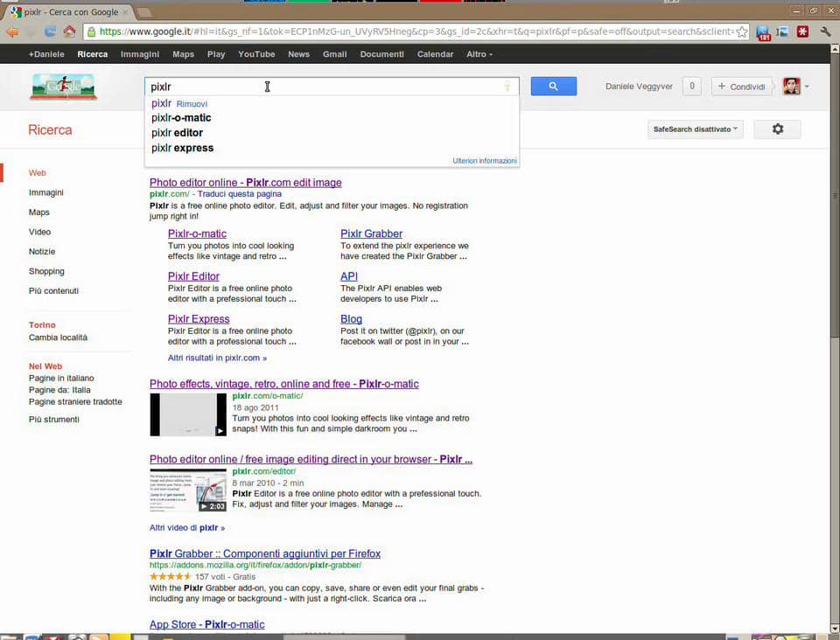
Task: Select the pixlr - Cerca con Google tab
Action: point(71,11)
